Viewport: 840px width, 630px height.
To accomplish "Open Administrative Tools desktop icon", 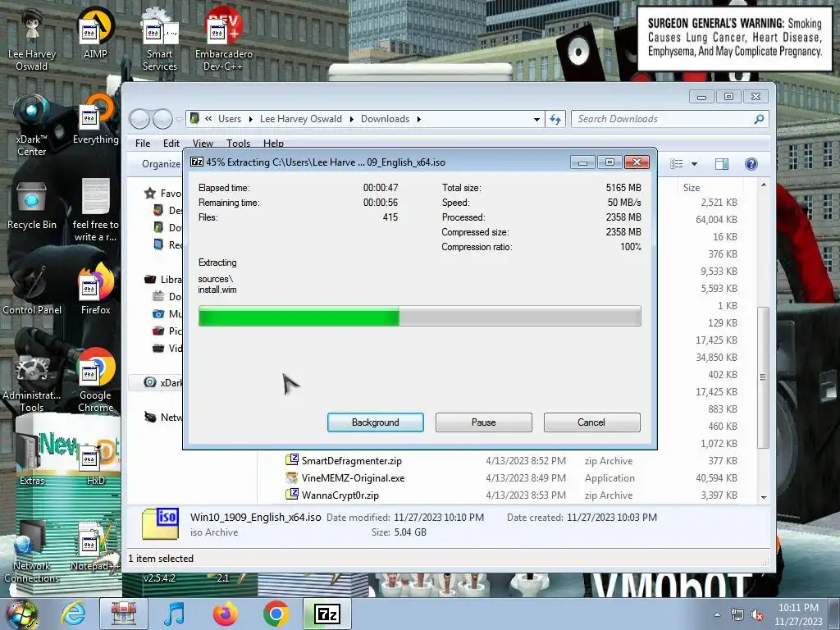I will [x=32, y=381].
